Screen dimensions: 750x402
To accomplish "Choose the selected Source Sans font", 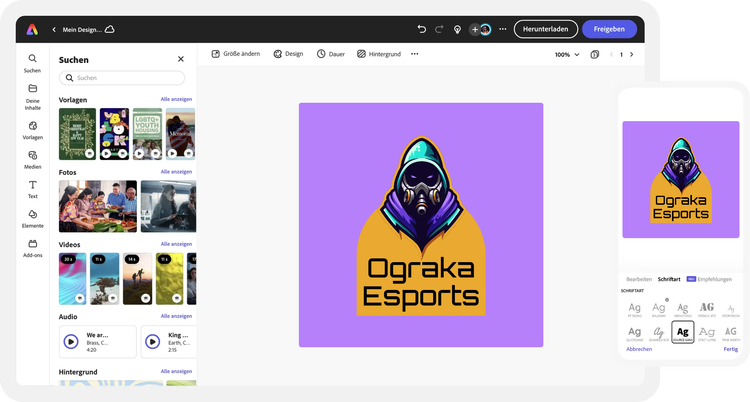I will tap(683, 332).
